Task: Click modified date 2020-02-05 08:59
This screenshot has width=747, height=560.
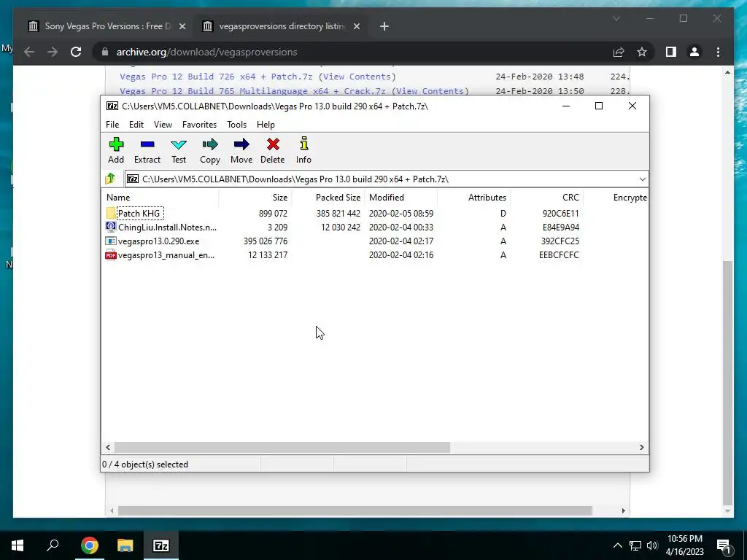Action: pos(401,214)
